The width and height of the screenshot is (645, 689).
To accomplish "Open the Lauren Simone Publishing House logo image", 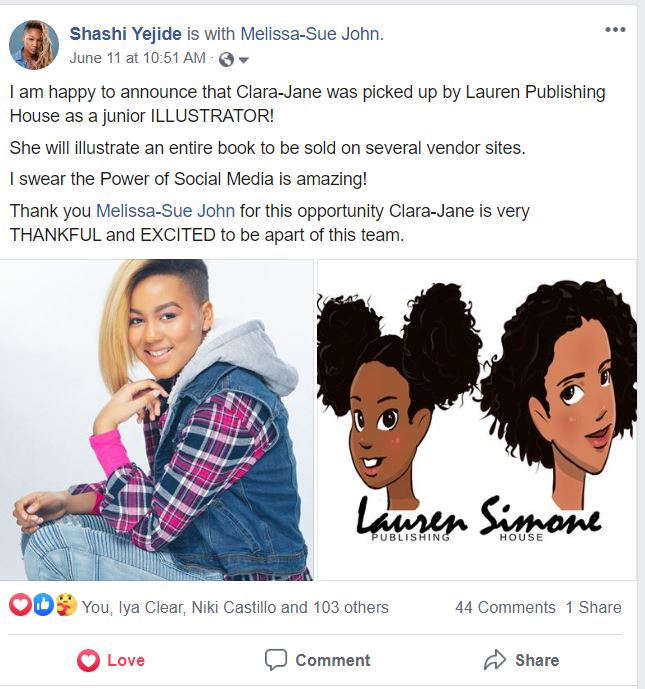I will pos(477,420).
